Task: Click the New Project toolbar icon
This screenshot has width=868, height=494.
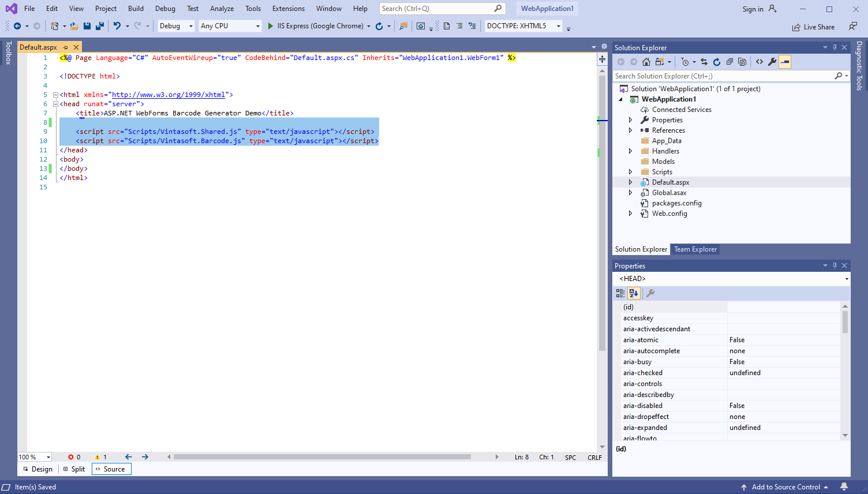Action: (54, 26)
